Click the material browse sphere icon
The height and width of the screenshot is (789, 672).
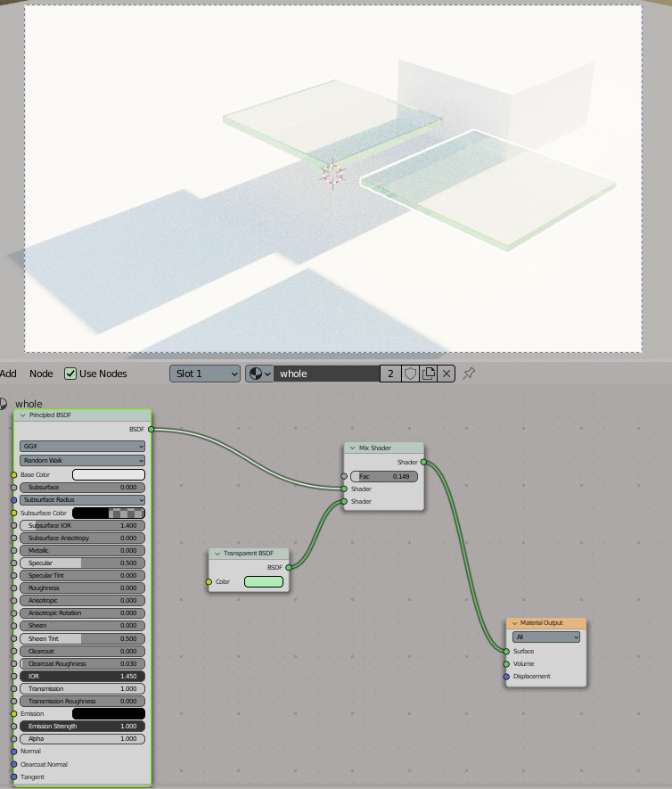(x=259, y=374)
